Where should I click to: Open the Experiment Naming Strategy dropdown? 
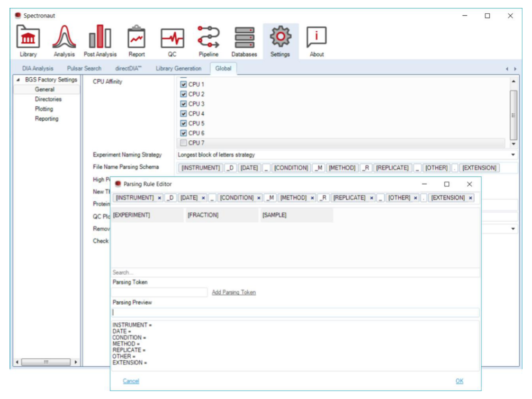click(x=512, y=155)
